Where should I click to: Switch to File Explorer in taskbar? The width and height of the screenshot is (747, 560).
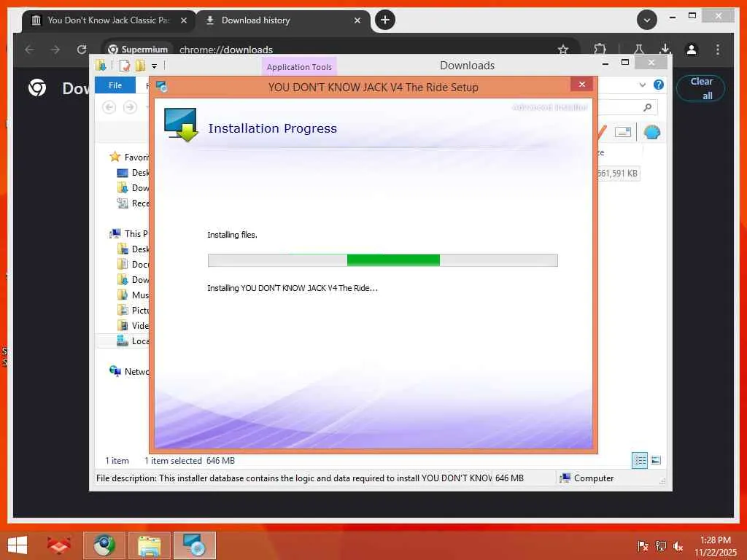coord(150,545)
